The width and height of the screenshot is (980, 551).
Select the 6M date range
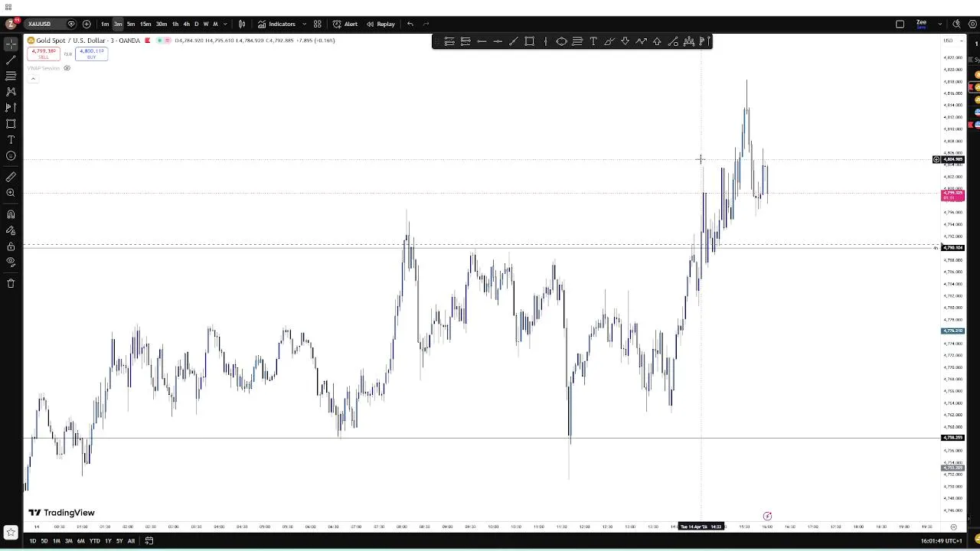[81, 541]
